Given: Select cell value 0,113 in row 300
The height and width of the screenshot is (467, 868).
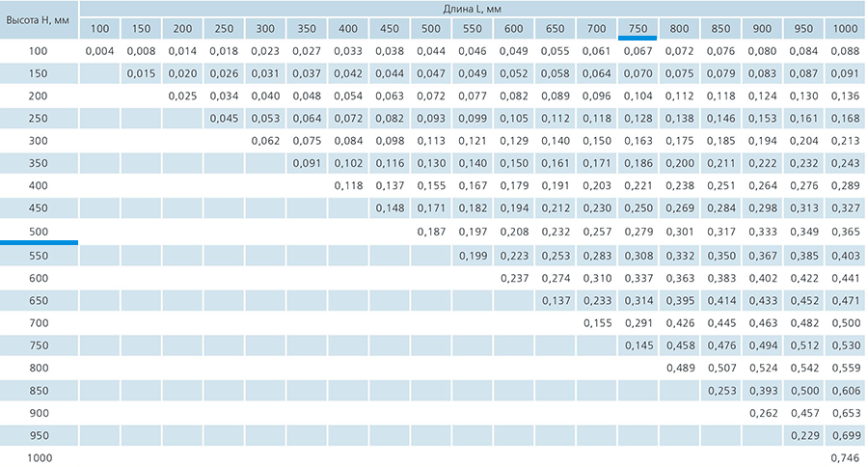Looking at the screenshot, I should [x=431, y=141].
